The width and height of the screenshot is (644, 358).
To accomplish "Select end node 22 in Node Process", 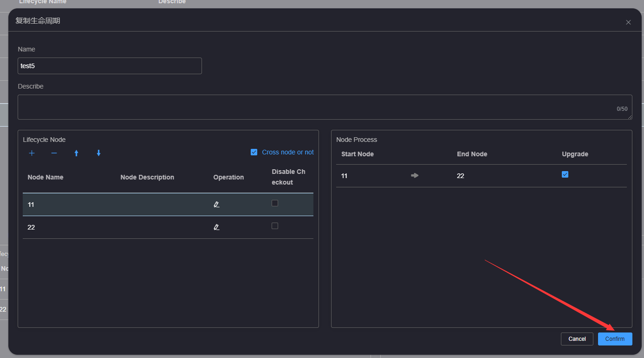I will pyautogui.click(x=461, y=176).
